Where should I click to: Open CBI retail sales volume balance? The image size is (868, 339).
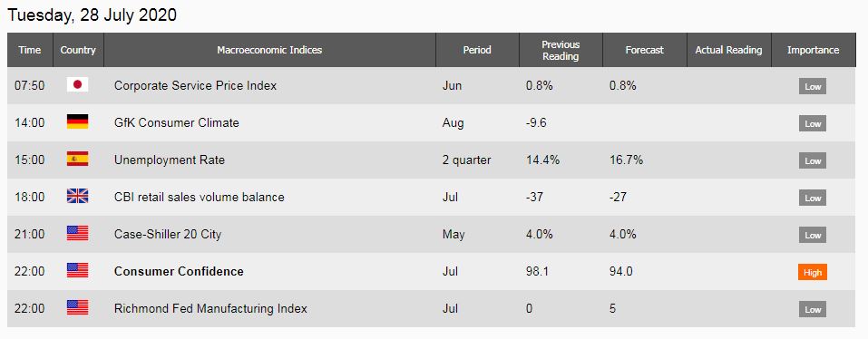200,197
